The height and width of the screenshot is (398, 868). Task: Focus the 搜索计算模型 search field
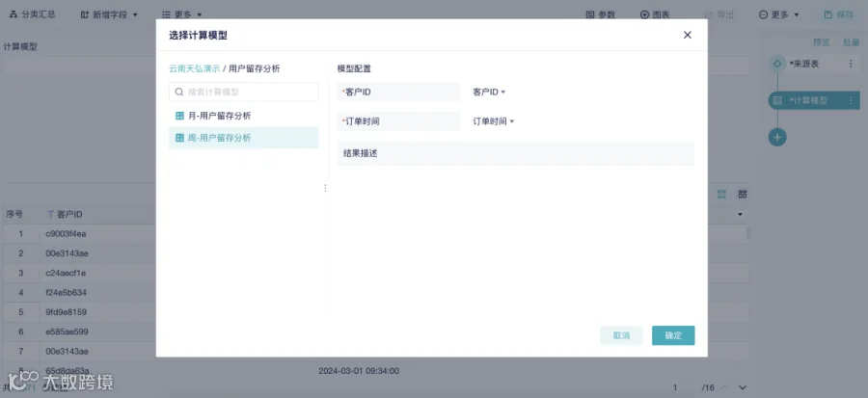[244, 92]
